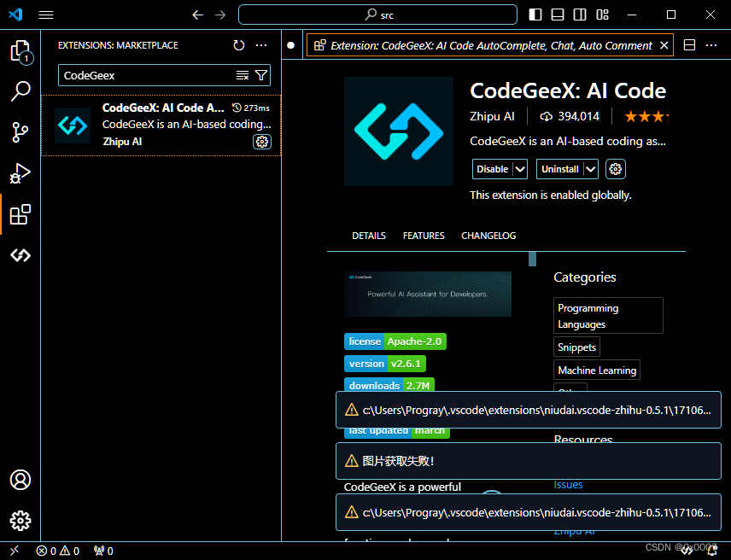Click the 图片获取失败 warning notification
This screenshot has width=731, height=560.
coord(529,461)
